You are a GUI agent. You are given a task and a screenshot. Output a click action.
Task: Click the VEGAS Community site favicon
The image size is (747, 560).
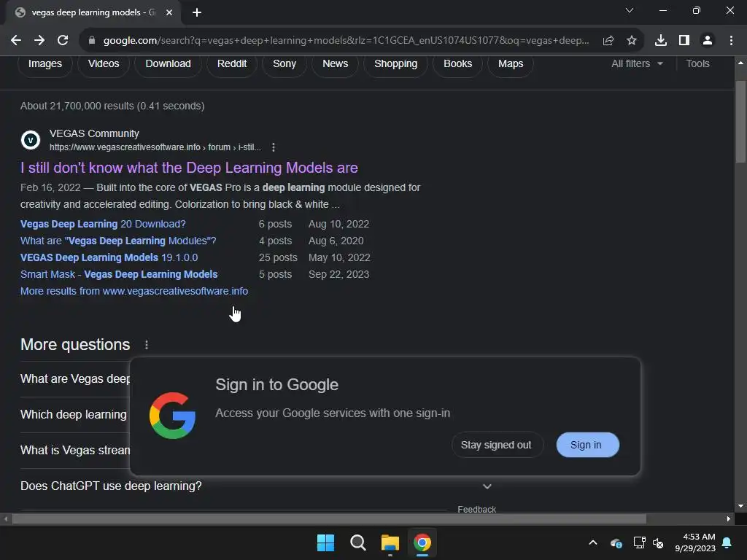click(x=31, y=140)
